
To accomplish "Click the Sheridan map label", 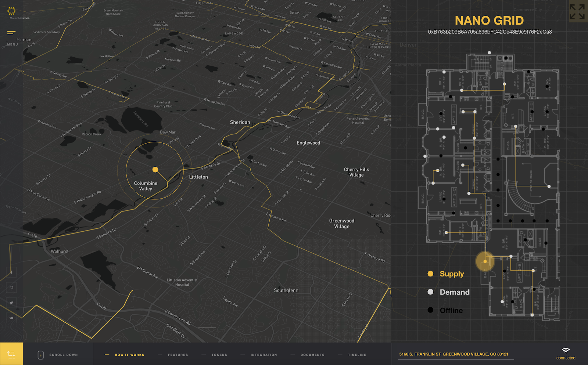I will [x=240, y=122].
